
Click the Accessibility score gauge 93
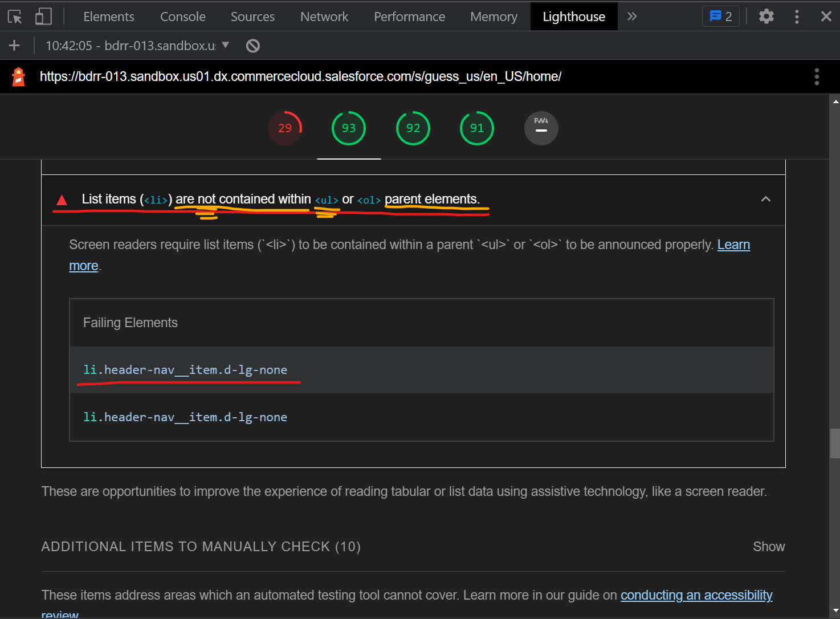(x=348, y=128)
